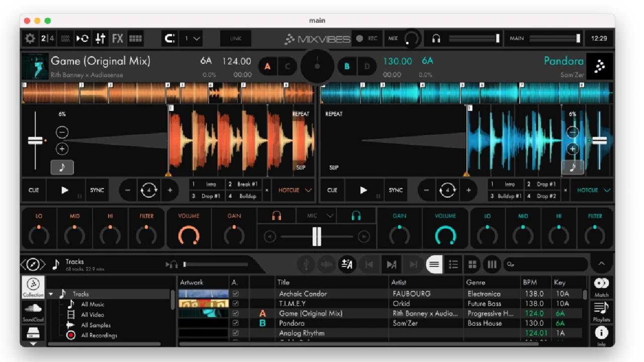Click the crossfader handle

coord(316,236)
